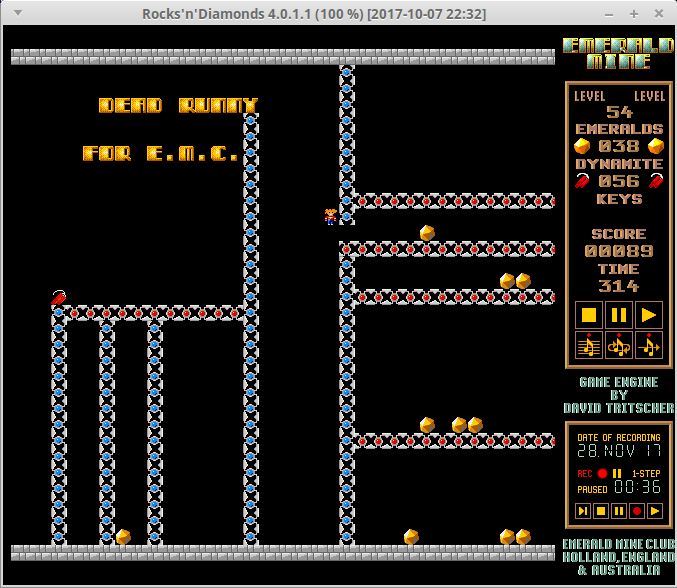Click the elapsed tape time 00:36 display
This screenshot has width=677, height=588.
tap(637, 488)
